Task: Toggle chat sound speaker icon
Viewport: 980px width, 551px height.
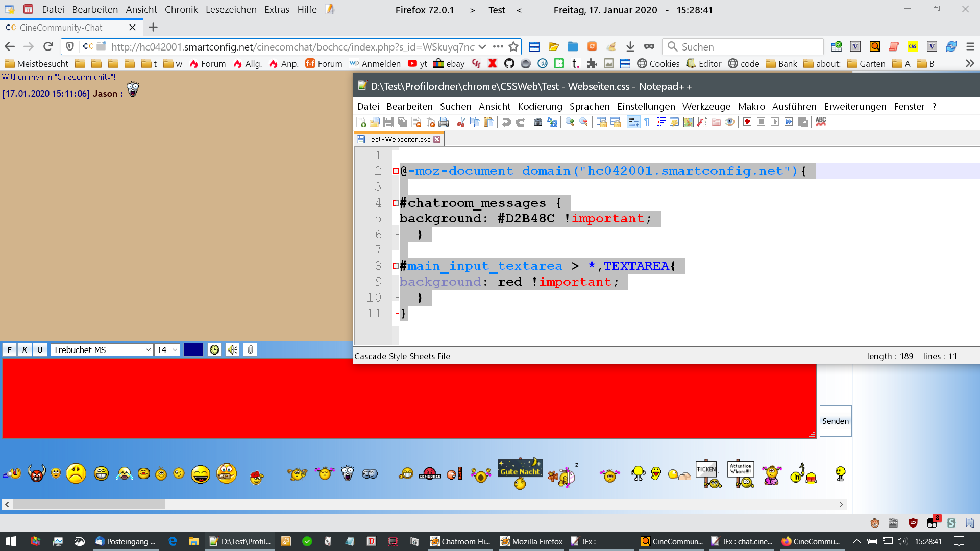Action: click(x=232, y=350)
